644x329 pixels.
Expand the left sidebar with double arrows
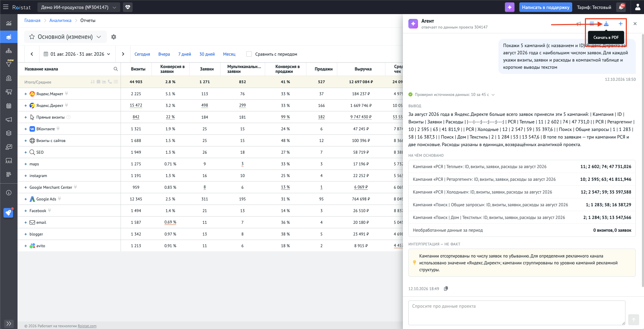(9, 323)
